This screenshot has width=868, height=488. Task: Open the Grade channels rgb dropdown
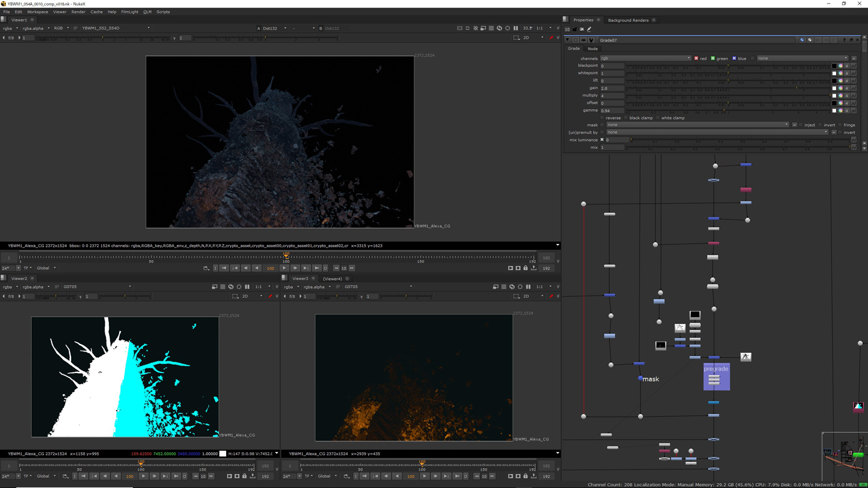coord(645,58)
